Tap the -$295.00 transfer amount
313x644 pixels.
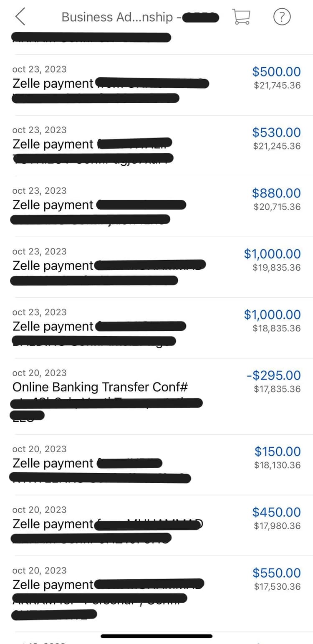(x=273, y=375)
